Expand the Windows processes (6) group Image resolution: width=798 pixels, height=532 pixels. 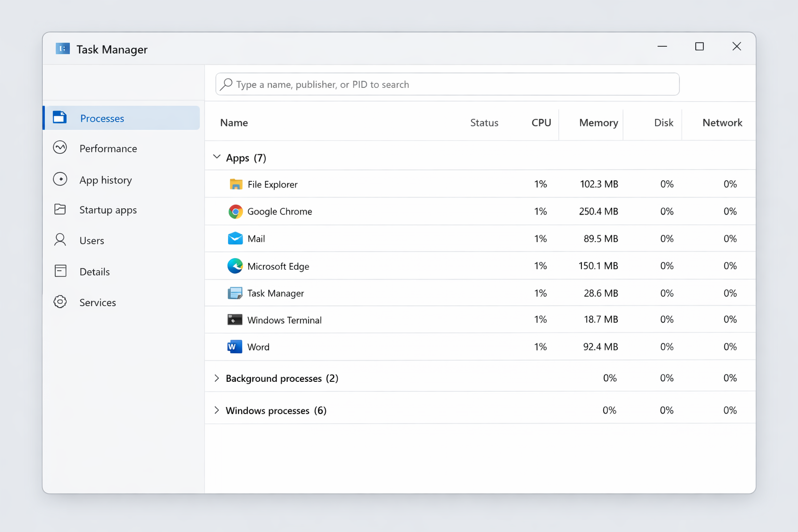(217, 410)
